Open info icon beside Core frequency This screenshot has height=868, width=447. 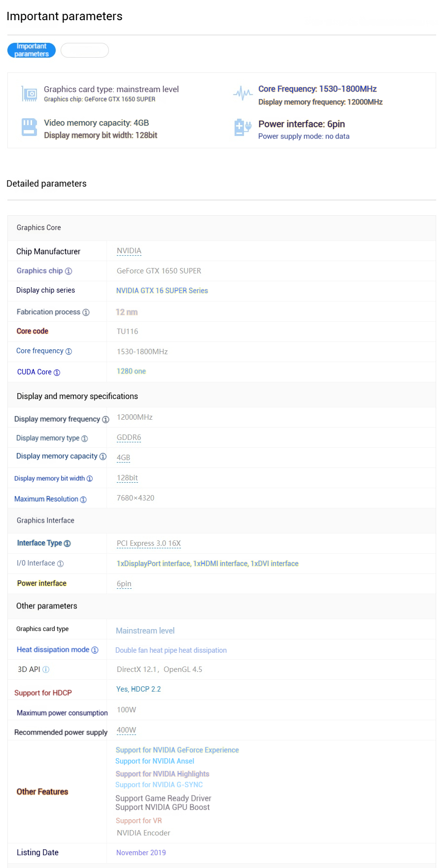69,351
